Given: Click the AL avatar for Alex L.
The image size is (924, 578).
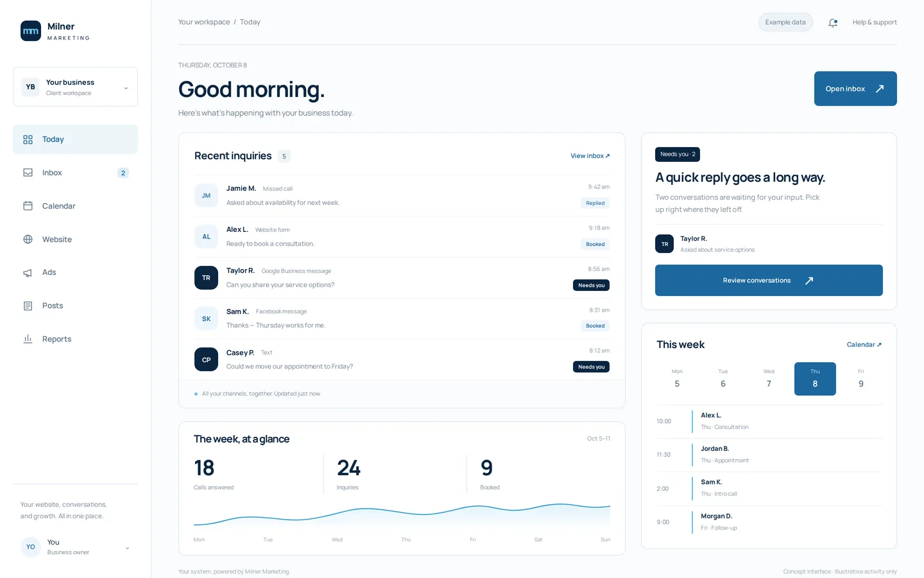Looking at the screenshot, I should click(206, 237).
